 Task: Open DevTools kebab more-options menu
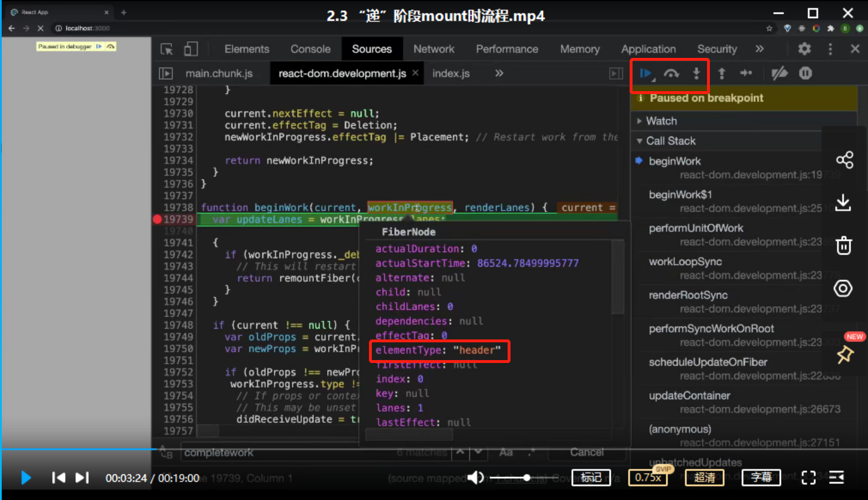pyautogui.click(x=830, y=49)
